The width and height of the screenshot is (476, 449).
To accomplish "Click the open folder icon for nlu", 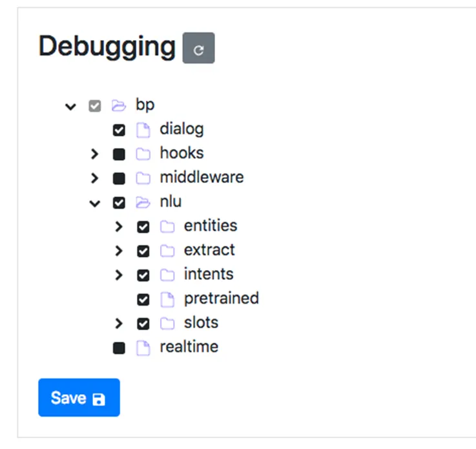I will point(143,202).
